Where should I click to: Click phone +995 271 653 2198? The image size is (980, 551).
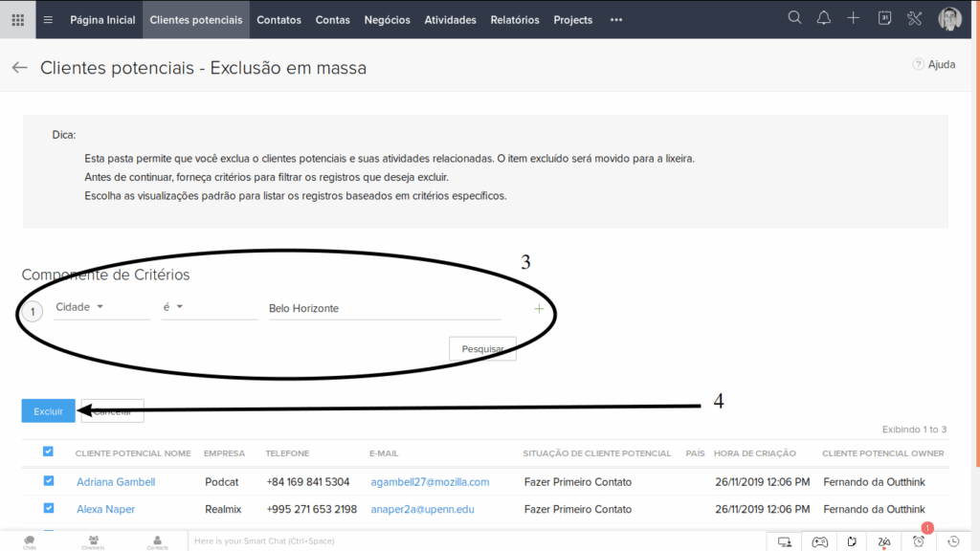[312, 509]
